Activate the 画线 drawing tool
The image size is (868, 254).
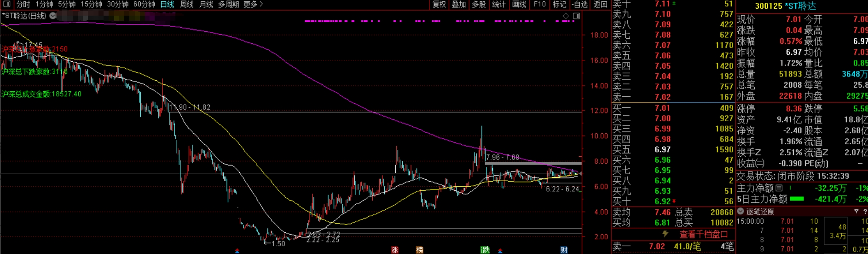[519, 4]
